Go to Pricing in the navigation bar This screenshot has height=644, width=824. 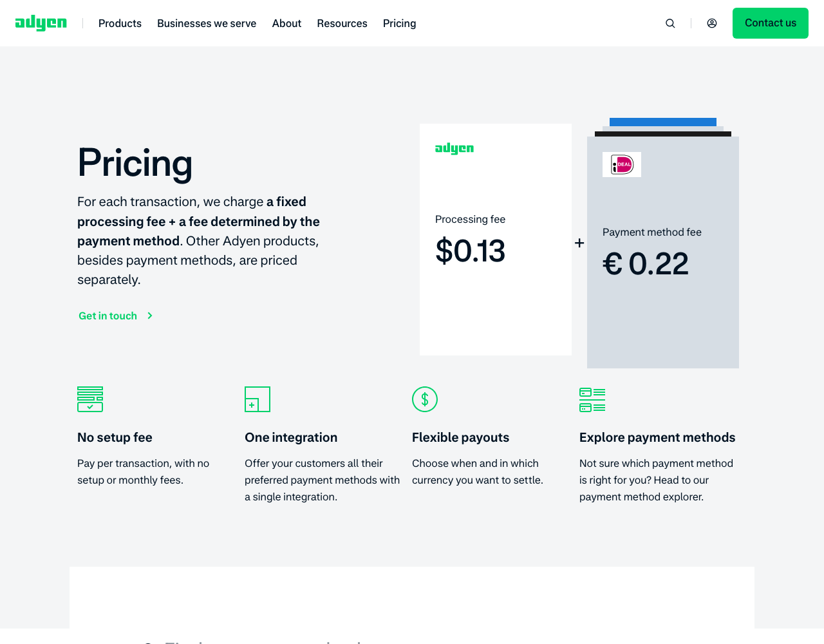pyautogui.click(x=399, y=23)
